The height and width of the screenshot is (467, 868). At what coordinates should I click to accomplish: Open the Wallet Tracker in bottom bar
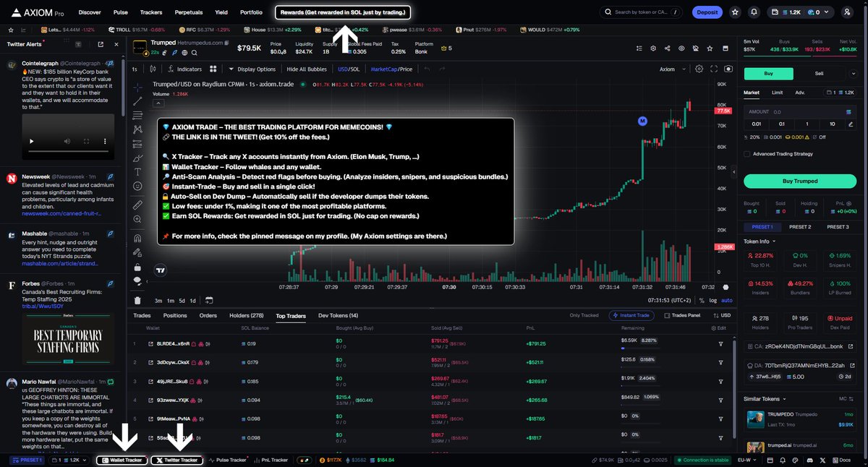122,460
